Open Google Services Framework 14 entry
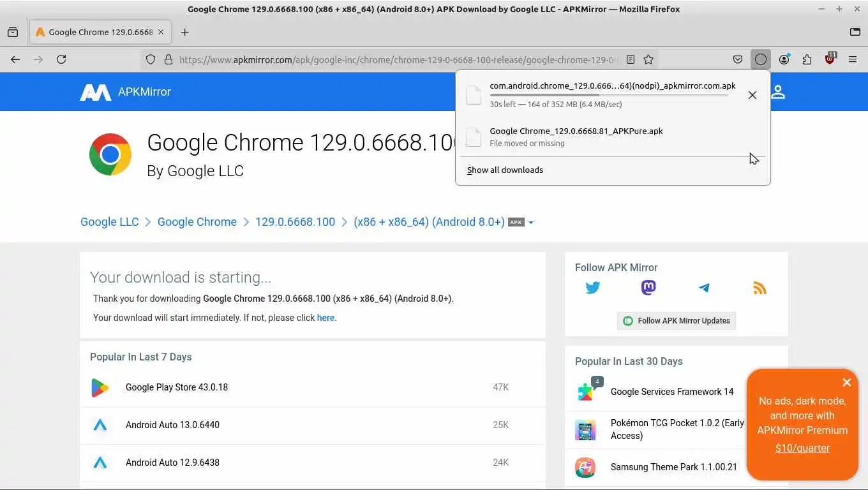This screenshot has height=490, width=868. pyautogui.click(x=672, y=392)
